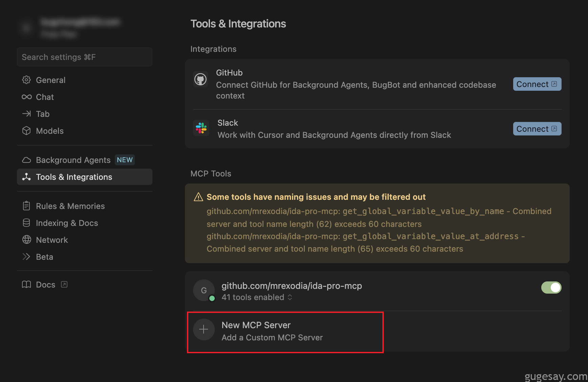The height and width of the screenshot is (382, 588).
Task: Connect the Slack integration
Action: point(537,129)
